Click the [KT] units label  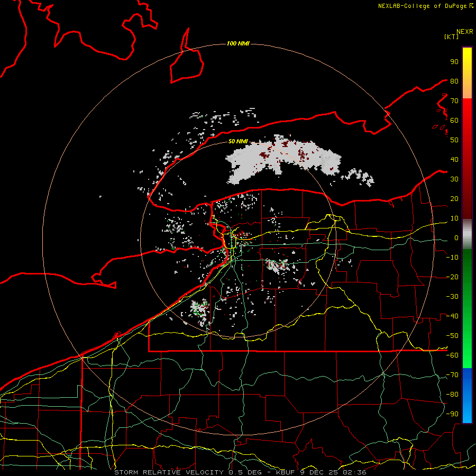point(452,36)
